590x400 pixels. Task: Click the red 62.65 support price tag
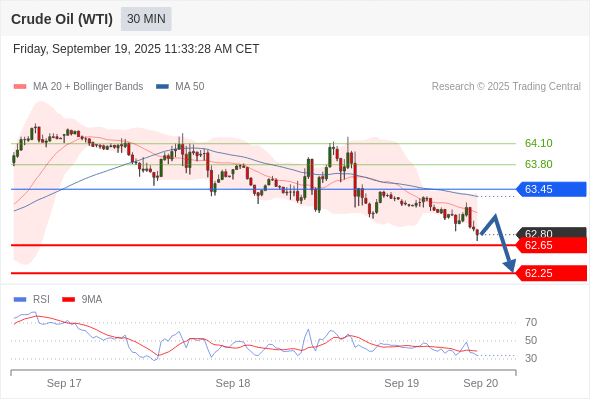pyautogui.click(x=551, y=245)
